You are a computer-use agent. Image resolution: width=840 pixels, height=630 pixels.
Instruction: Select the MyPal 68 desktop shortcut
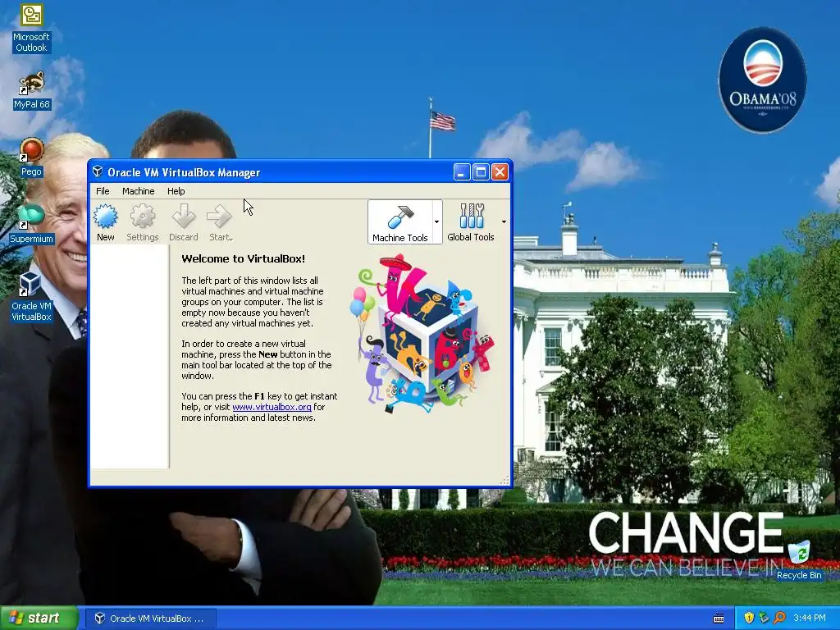[32, 90]
